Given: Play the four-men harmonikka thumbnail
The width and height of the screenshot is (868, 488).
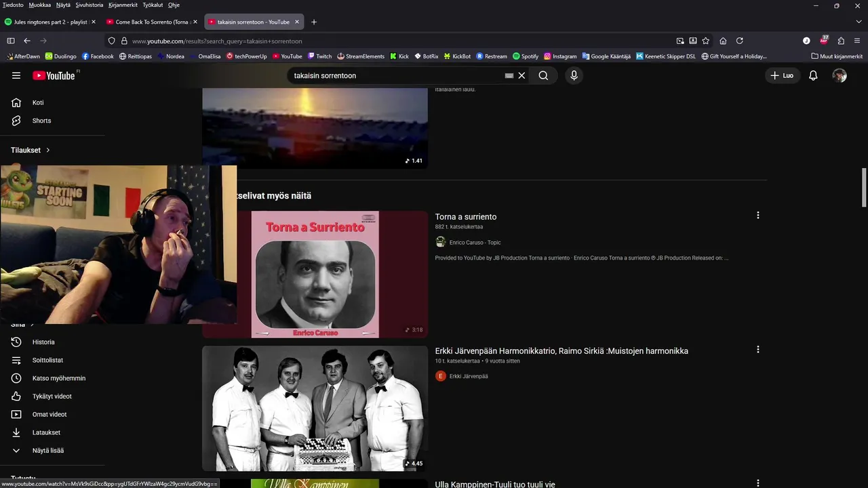Looking at the screenshot, I should [315, 408].
